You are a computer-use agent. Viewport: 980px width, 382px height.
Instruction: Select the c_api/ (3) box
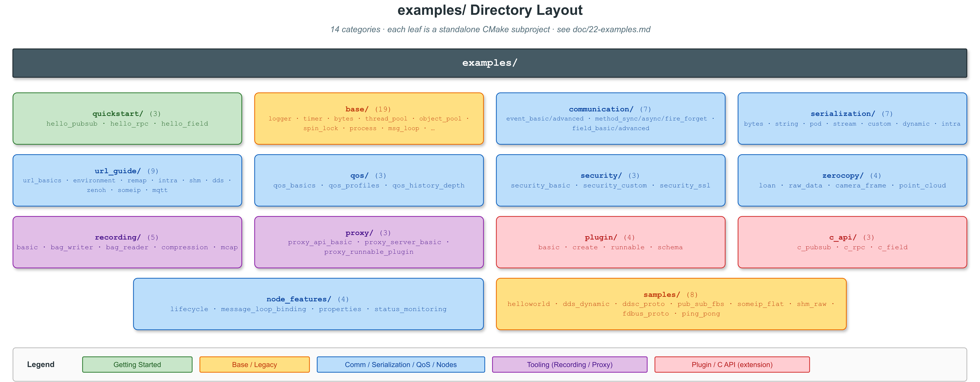coord(852,242)
